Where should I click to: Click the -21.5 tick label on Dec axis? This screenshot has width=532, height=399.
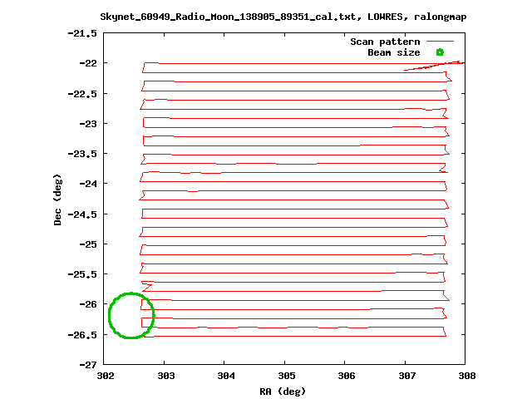[82, 33]
